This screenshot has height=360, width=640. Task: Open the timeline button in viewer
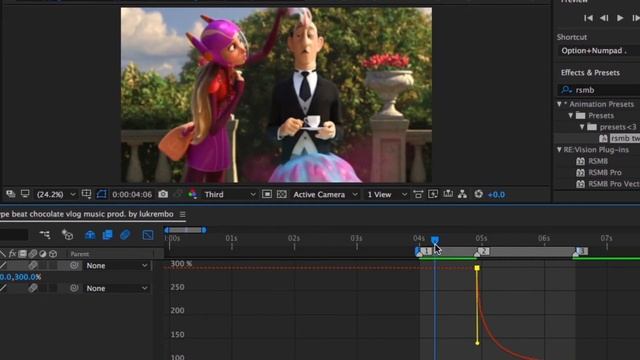[448, 194]
